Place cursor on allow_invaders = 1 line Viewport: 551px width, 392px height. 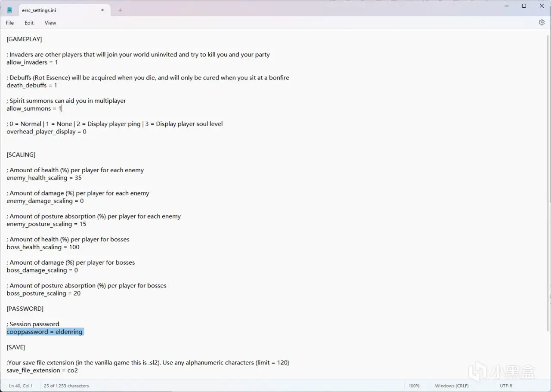[x=32, y=62]
